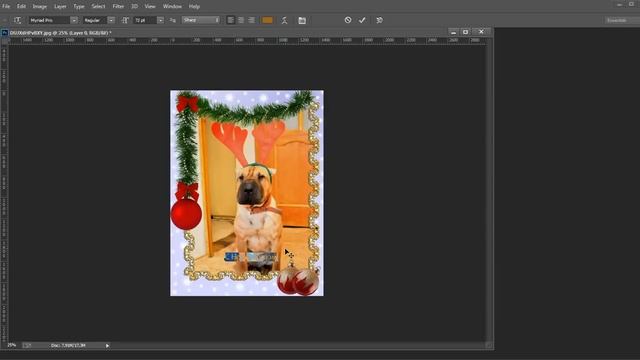Click the selected text layer on the canvas

(x=251, y=257)
